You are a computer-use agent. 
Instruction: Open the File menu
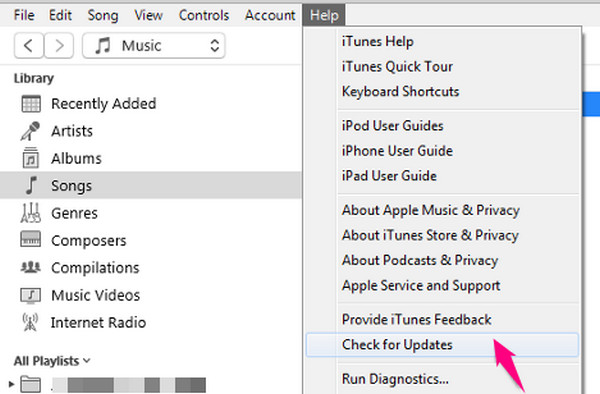coord(24,15)
